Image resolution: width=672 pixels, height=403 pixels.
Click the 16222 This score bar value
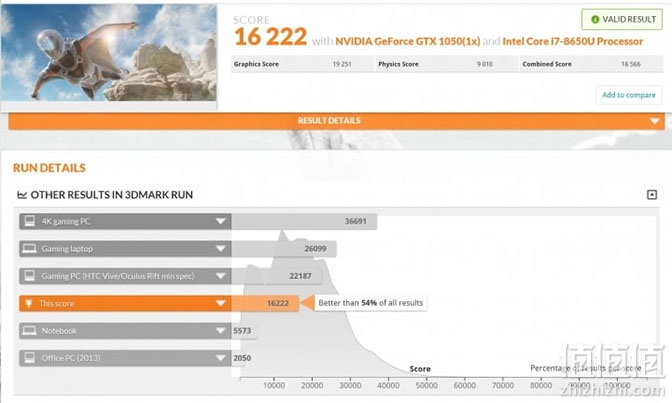pos(278,304)
